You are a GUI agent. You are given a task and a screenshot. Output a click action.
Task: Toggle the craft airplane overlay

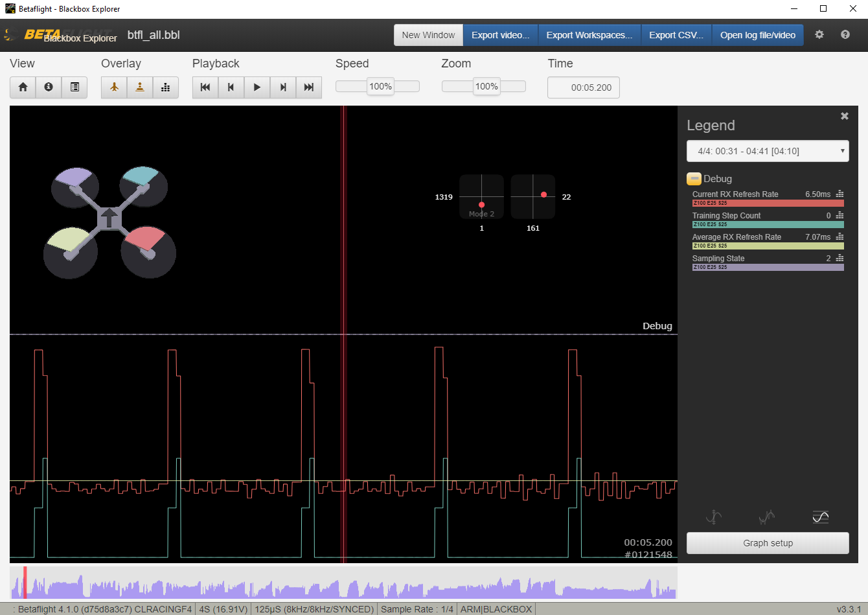tap(114, 87)
